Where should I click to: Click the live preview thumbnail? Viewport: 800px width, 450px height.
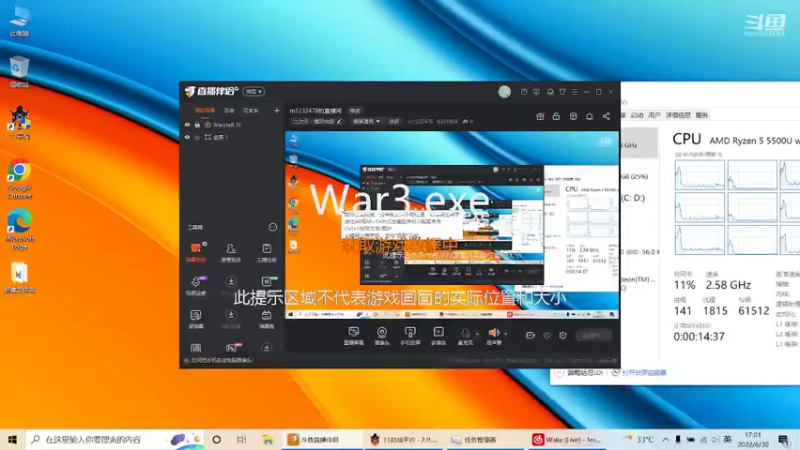point(452,225)
